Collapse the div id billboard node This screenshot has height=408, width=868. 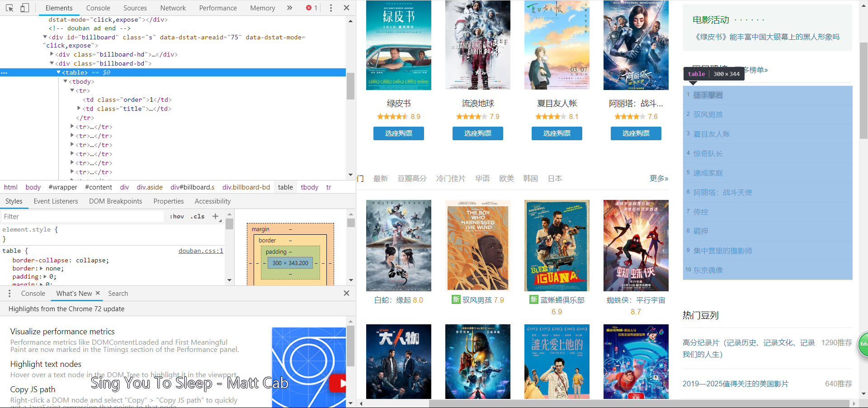[x=45, y=37]
